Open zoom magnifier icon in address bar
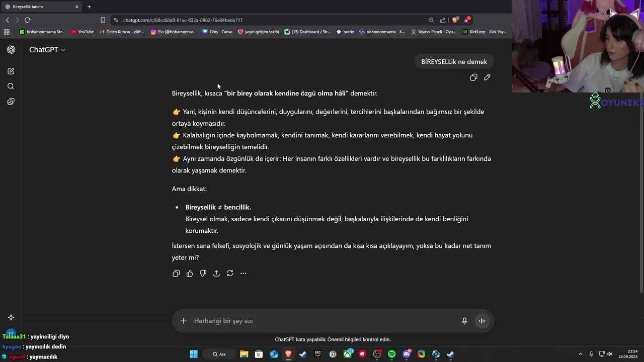 click(x=431, y=20)
